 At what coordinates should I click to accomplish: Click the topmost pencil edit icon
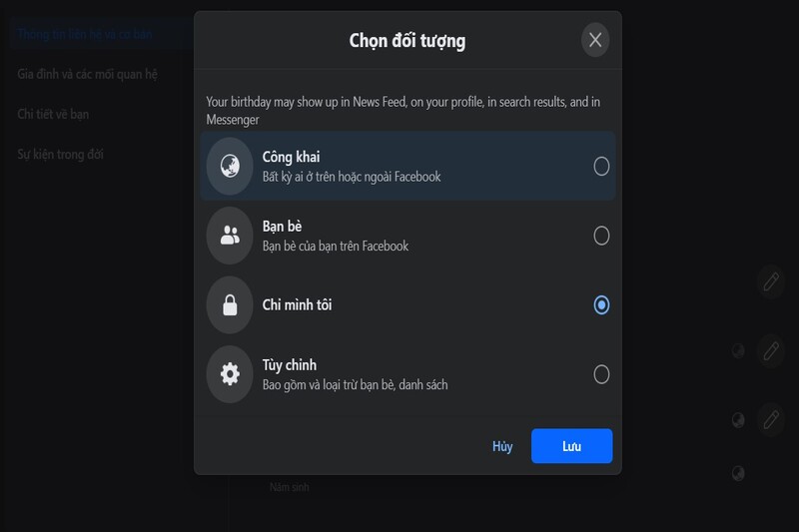(x=770, y=281)
